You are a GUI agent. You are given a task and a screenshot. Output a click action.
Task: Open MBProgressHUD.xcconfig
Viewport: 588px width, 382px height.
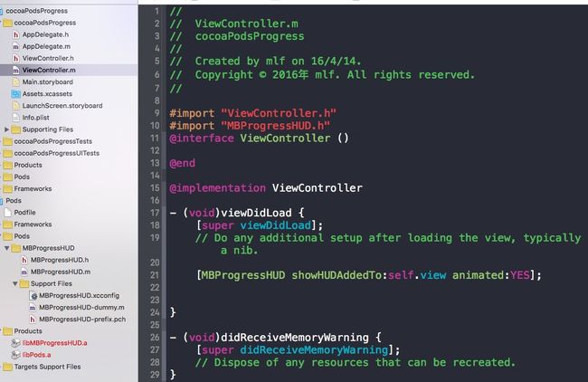tap(79, 296)
